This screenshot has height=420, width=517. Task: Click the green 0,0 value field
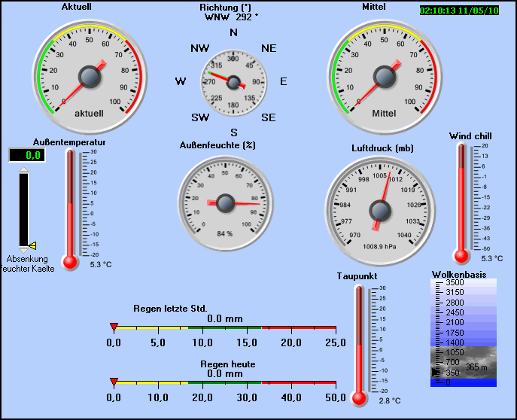tap(26, 156)
